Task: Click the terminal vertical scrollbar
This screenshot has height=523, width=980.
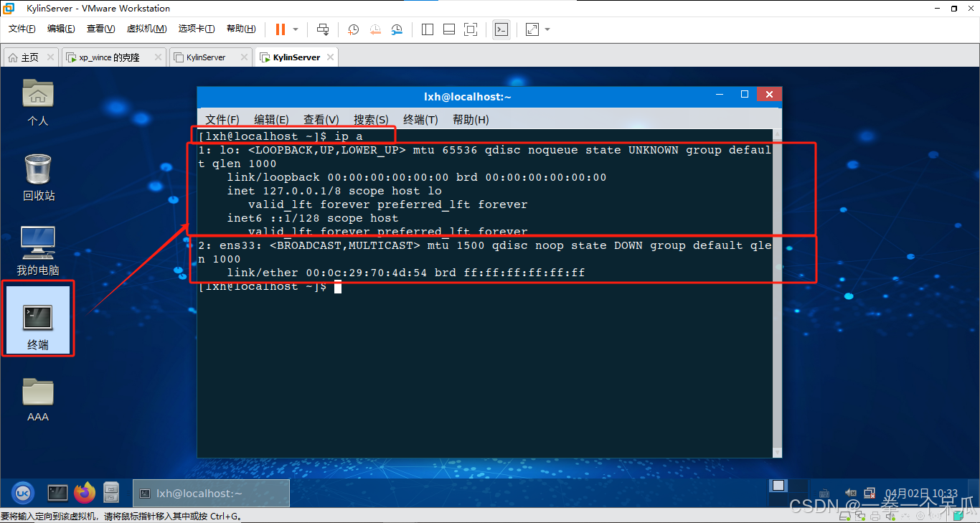Action: click(x=777, y=287)
